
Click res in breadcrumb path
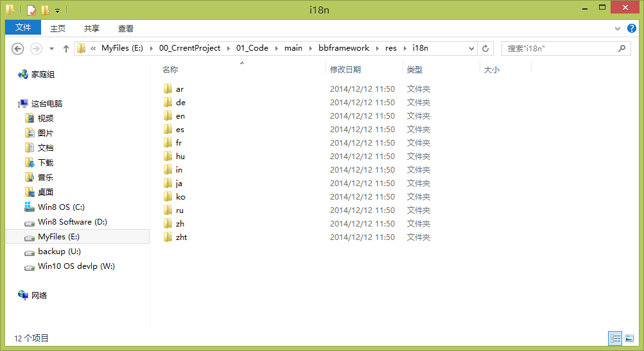point(390,48)
